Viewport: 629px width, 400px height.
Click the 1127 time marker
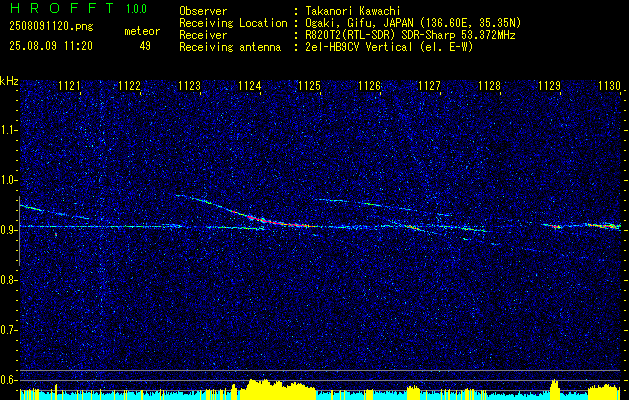coord(430,86)
